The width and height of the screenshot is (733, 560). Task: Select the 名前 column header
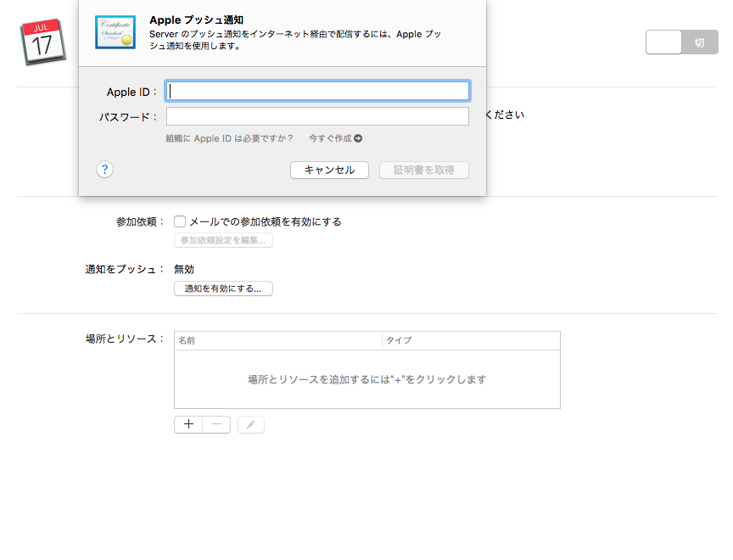[x=187, y=339]
